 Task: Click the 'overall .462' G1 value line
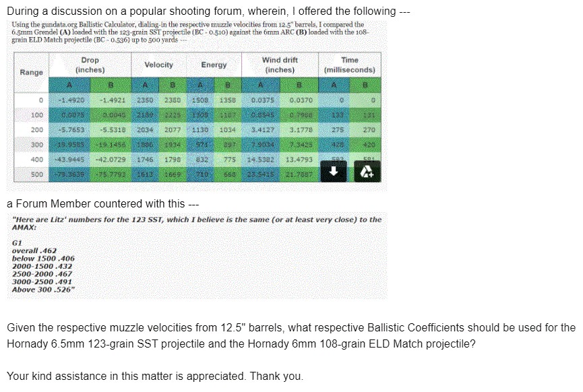pyautogui.click(x=34, y=251)
